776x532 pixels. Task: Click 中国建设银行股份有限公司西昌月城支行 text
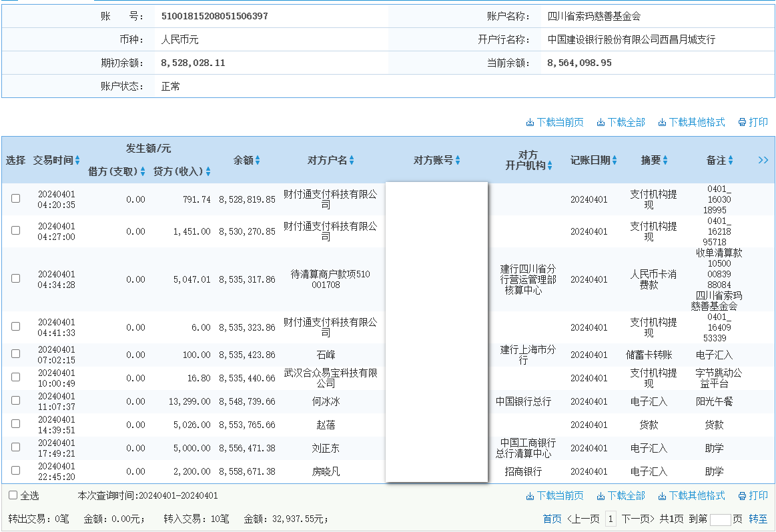point(631,39)
